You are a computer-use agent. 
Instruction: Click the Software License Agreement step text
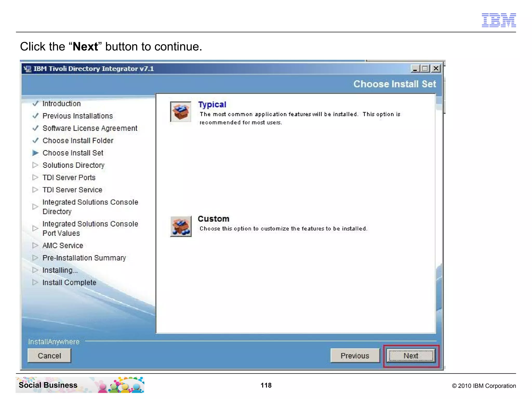90,128
